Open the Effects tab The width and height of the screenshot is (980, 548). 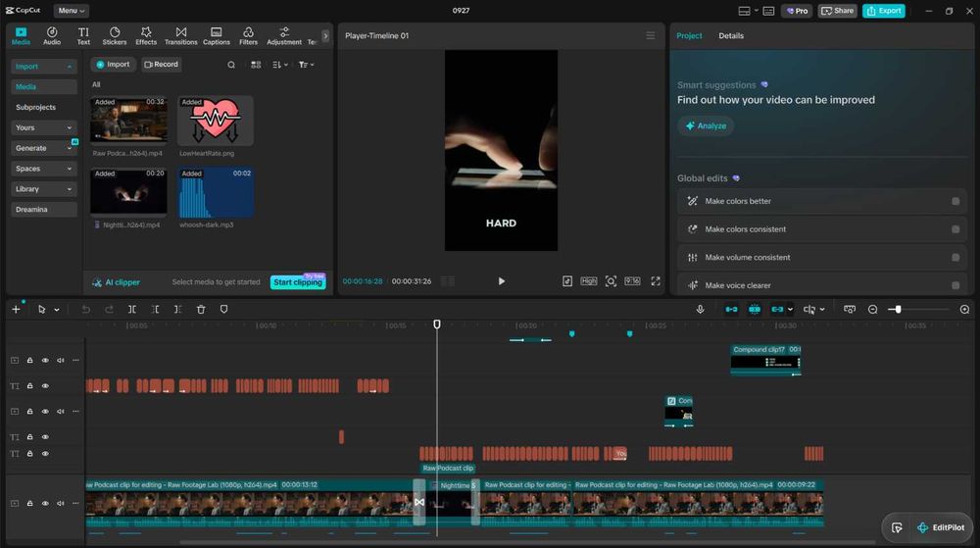click(146, 35)
